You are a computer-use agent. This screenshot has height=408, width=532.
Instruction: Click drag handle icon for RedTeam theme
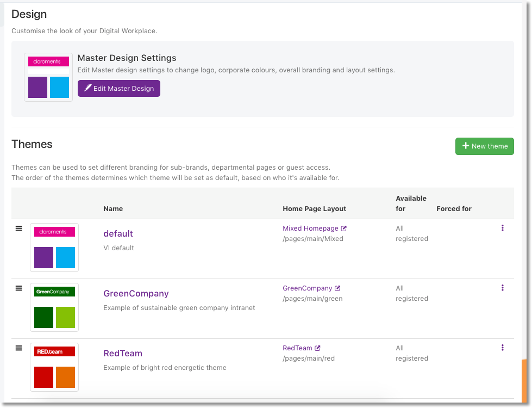[18, 348]
